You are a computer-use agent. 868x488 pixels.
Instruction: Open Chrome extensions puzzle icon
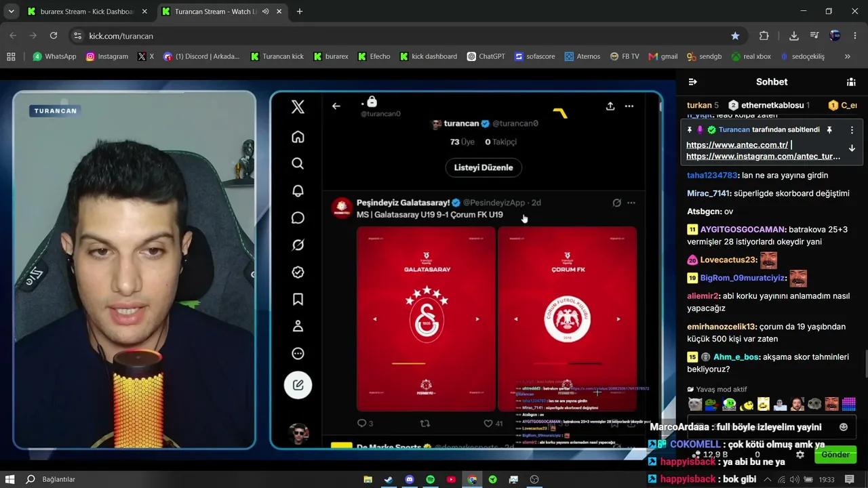[764, 36]
